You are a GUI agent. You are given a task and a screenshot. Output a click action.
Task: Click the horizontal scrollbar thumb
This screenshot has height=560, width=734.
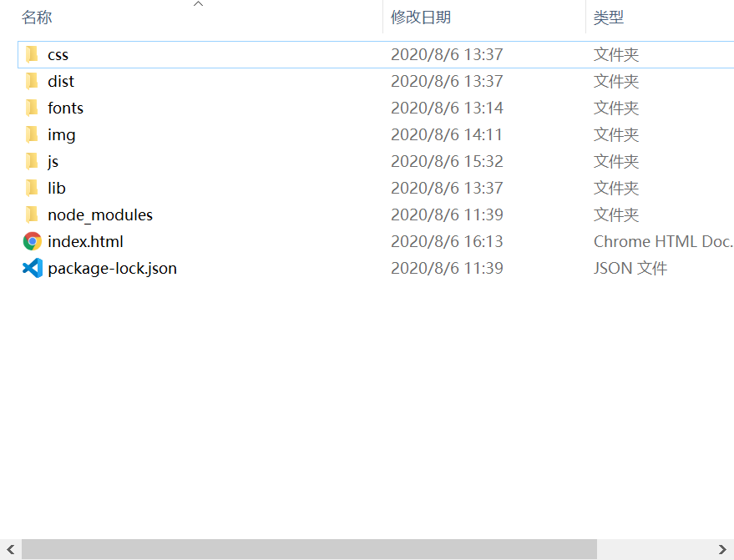(309, 549)
